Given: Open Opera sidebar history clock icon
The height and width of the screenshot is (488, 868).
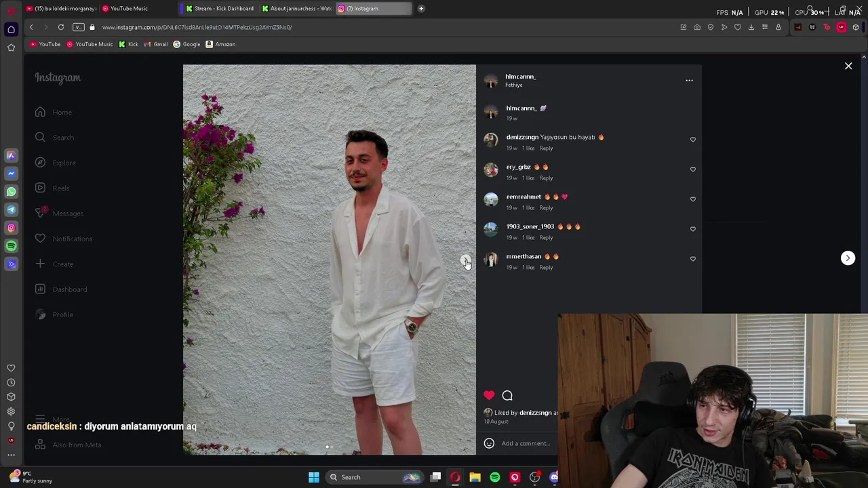Looking at the screenshot, I should click(11, 382).
